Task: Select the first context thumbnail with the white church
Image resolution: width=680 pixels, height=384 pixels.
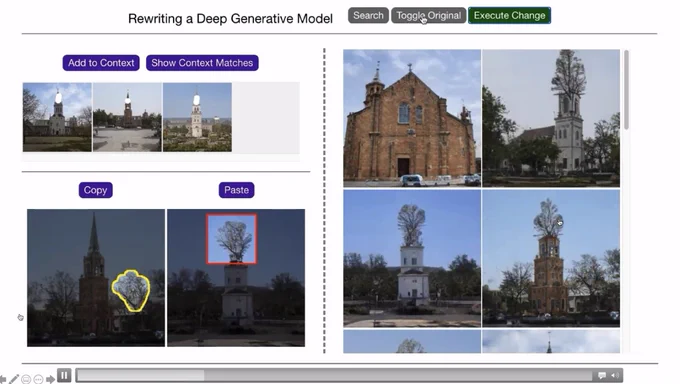Action: click(57, 117)
